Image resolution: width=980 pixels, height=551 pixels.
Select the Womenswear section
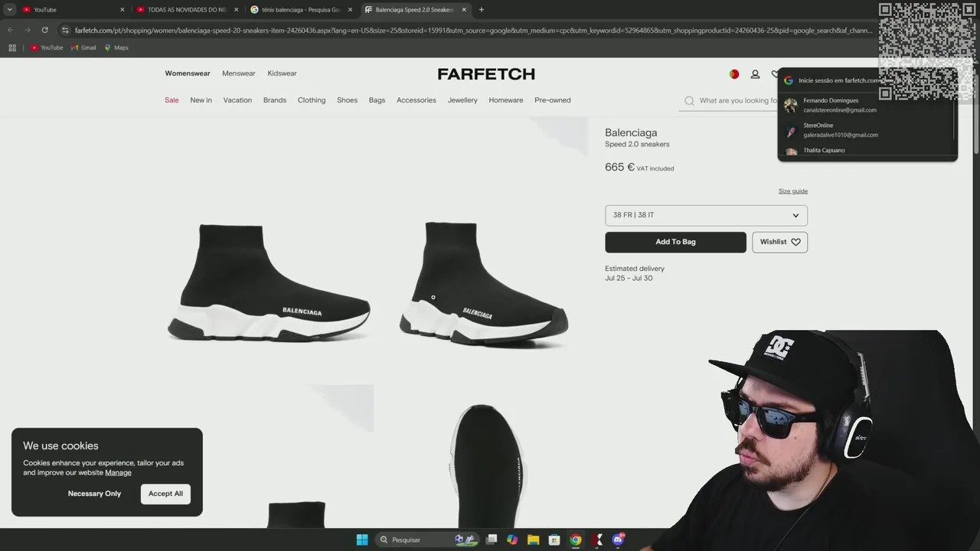point(188,73)
